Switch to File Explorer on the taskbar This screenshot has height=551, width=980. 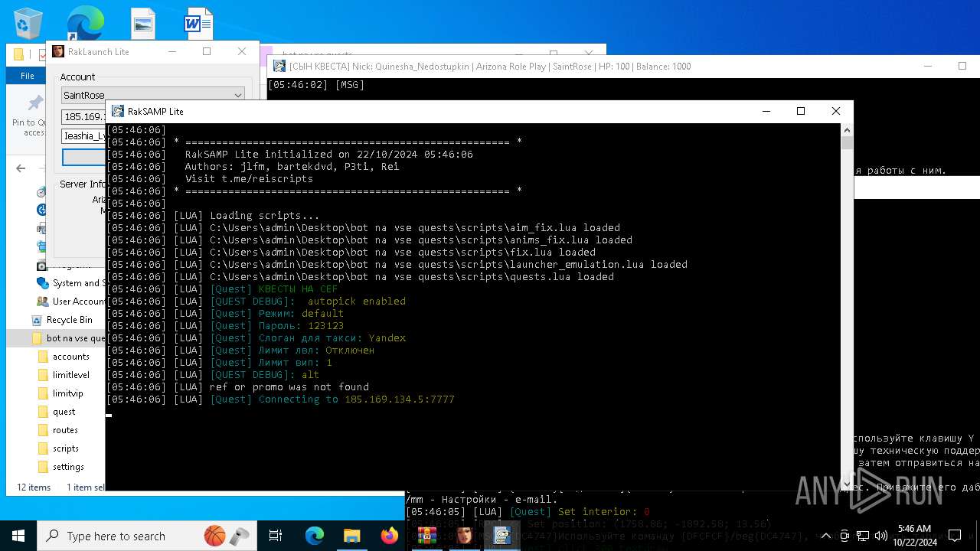tap(351, 536)
